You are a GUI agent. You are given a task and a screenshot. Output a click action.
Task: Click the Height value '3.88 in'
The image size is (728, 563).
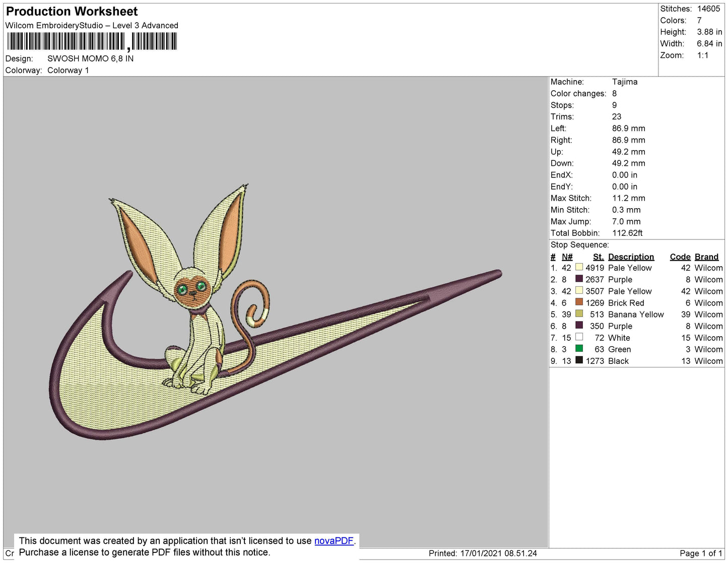[x=709, y=32]
